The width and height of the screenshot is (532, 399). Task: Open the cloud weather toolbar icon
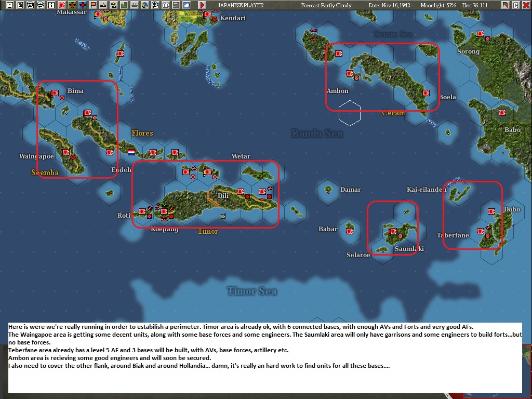pyautogui.click(x=187, y=5)
